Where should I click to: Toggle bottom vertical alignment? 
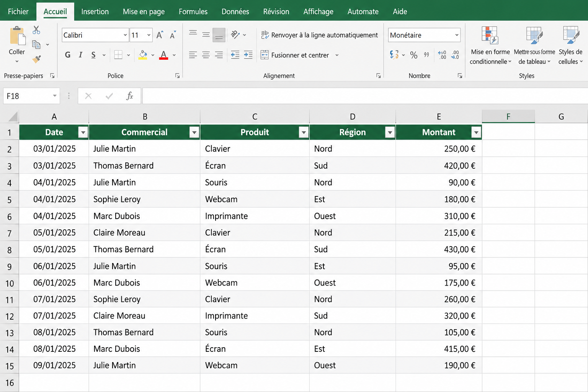219,35
